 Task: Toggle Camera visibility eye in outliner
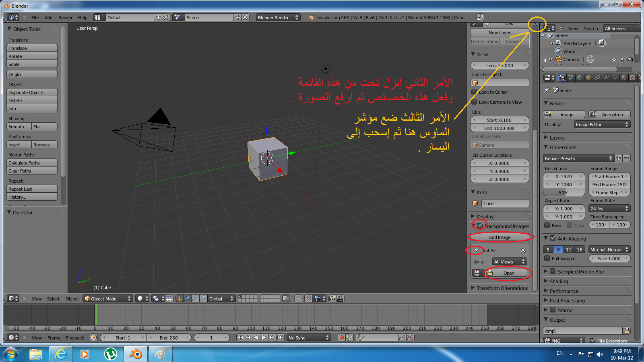coord(614,60)
